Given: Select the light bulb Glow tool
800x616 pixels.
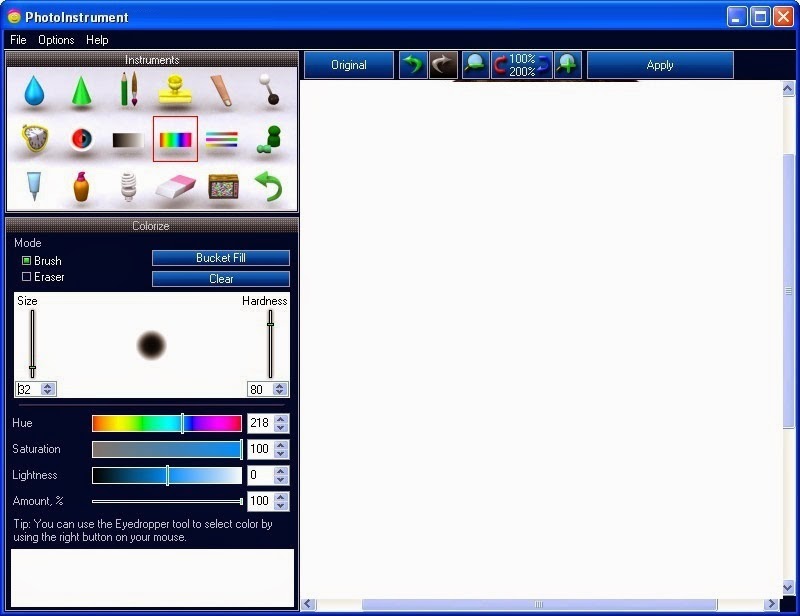Looking at the screenshot, I should [129, 187].
